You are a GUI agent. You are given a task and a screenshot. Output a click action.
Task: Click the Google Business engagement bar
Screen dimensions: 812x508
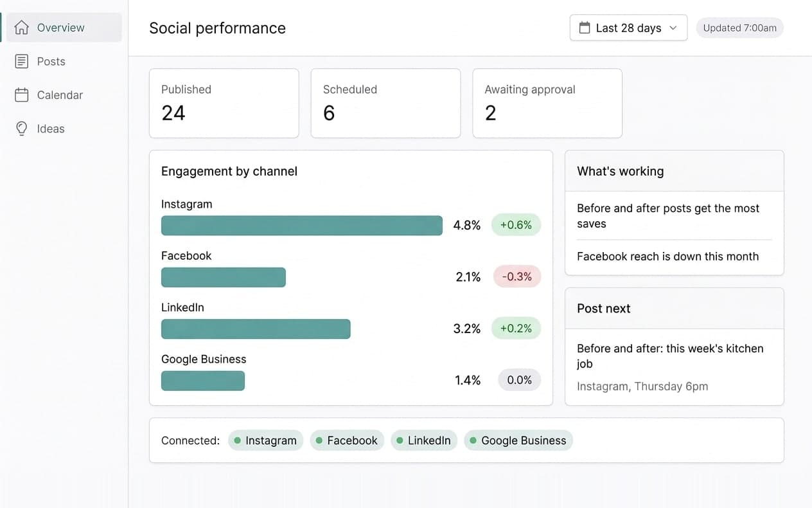[x=203, y=381]
